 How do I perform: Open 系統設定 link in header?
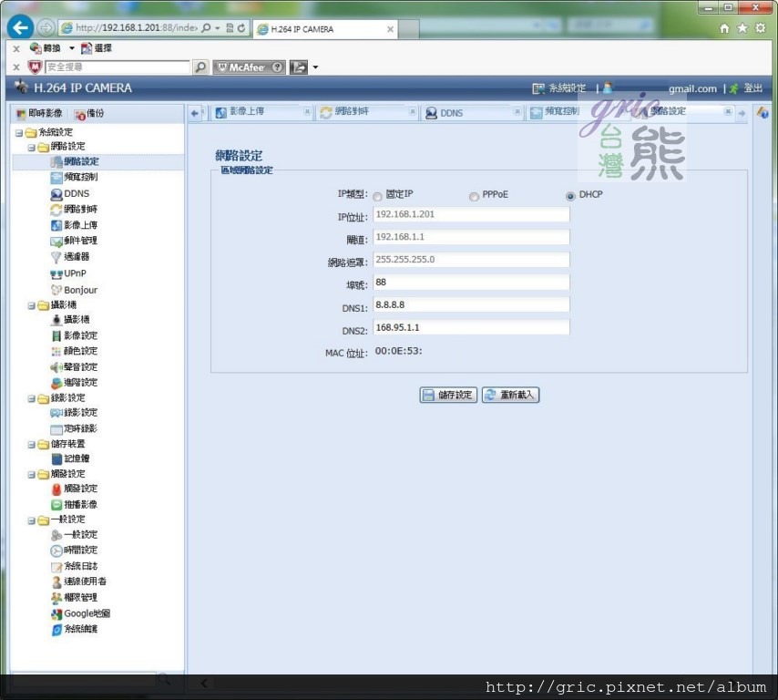pos(559,88)
